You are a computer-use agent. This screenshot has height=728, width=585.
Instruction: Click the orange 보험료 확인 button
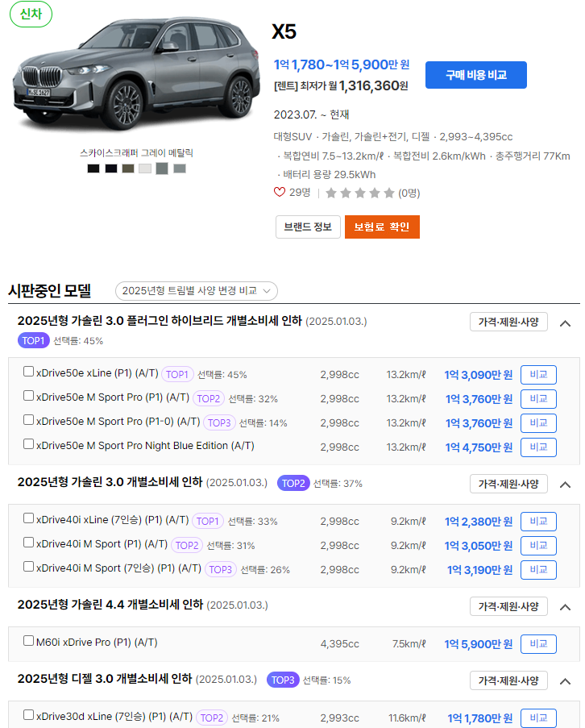click(382, 227)
